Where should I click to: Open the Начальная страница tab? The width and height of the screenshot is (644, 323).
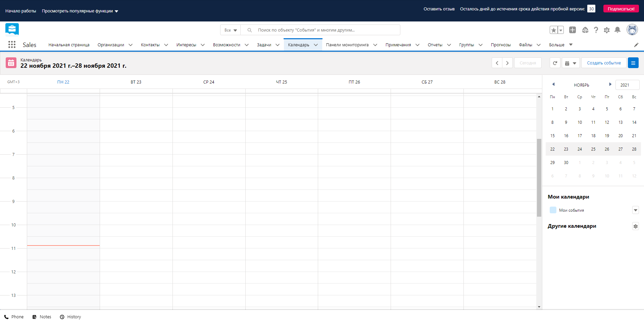coord(69,45)
